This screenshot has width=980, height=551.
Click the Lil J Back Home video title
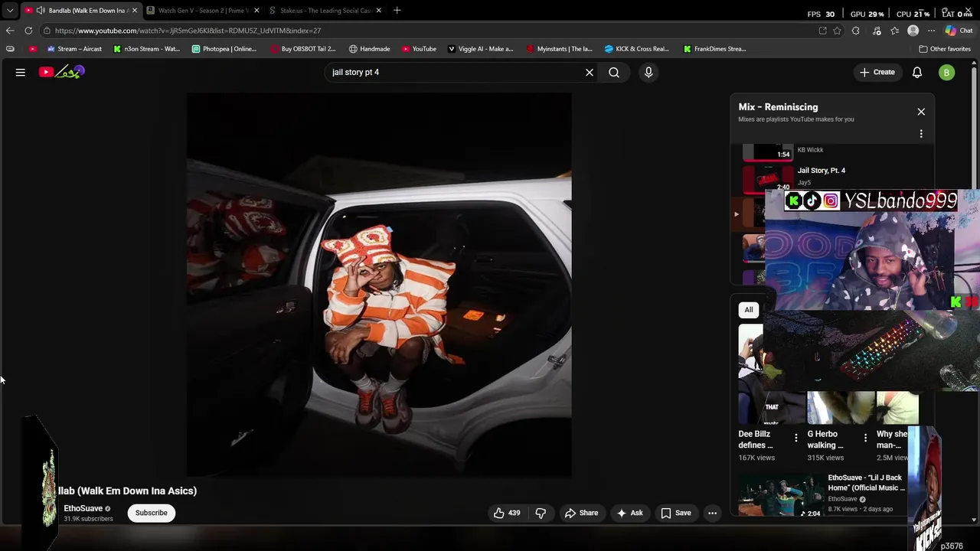coord(866,483)
